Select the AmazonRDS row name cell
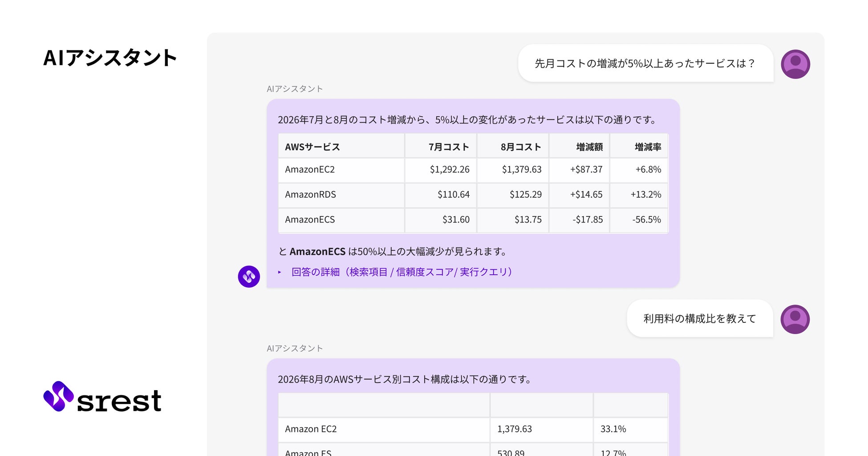Screen dimensions: 868x456 (x=341, y=195)
